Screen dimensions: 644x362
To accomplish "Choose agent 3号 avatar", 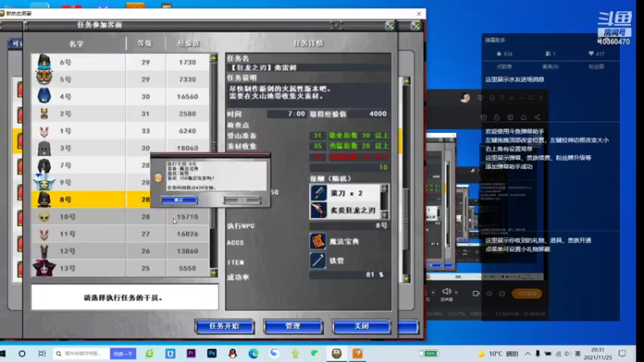I will pyautogui.click(x=44, y=148).
